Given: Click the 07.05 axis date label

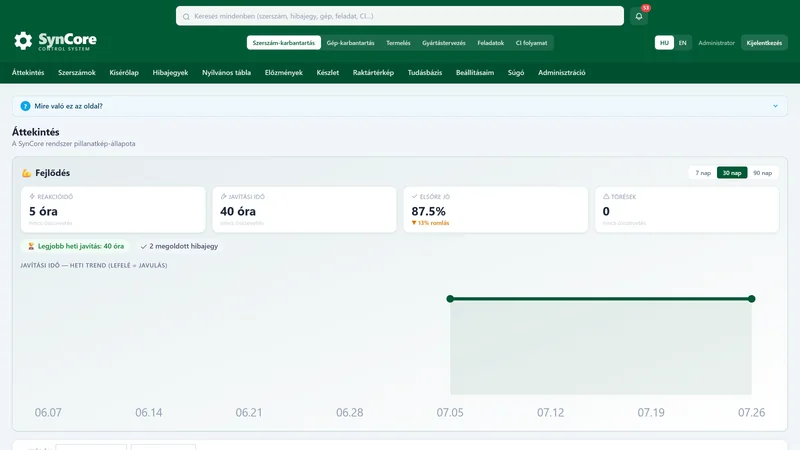Looking at the screenshot, I should (x=450, y=412).
